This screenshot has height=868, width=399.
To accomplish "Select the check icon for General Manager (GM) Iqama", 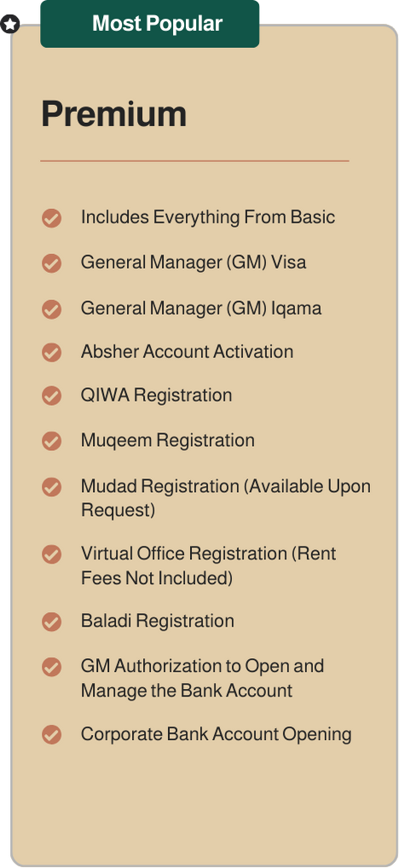I will coord(51,309).
